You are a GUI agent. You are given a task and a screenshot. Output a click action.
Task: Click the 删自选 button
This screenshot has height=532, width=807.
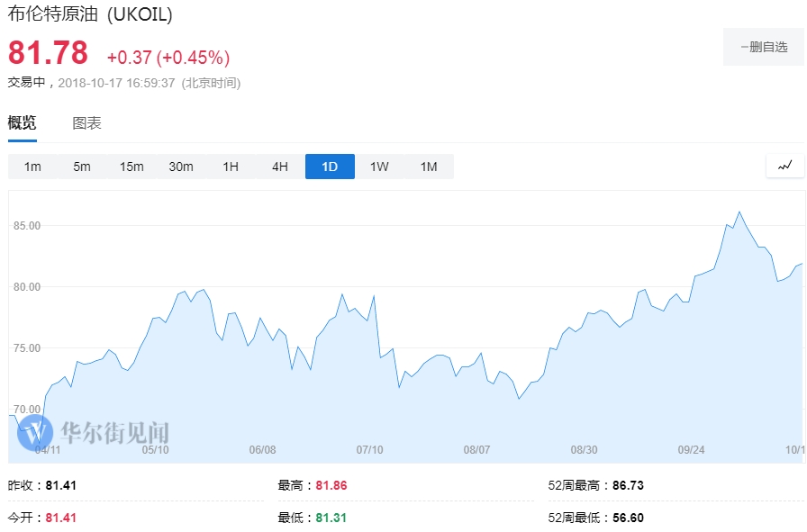pos(763,47)
